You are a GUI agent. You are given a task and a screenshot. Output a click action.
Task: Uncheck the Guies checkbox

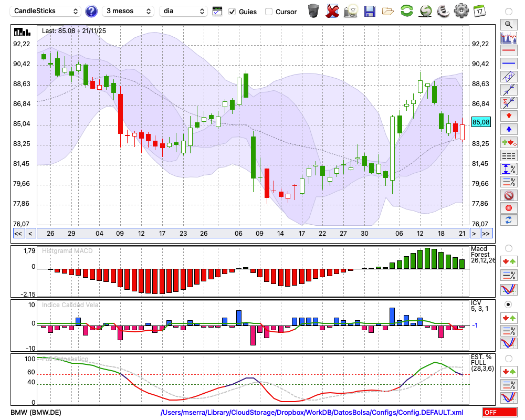tap(232, 12)
